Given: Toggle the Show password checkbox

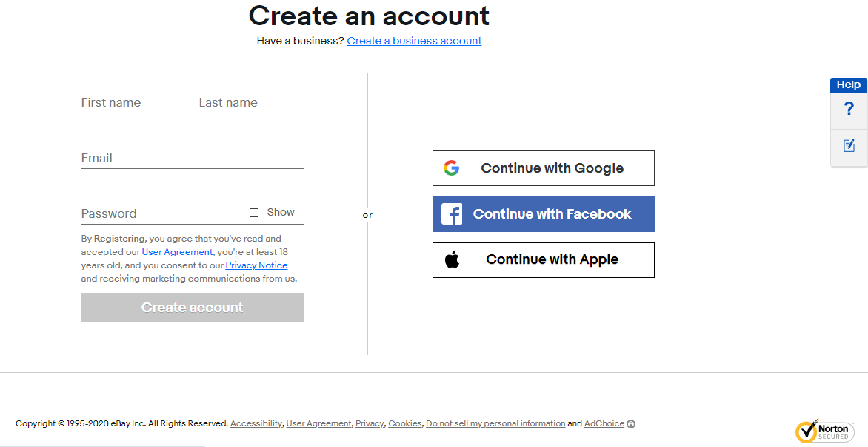Looking at the screenshot, I should [254, 213].
